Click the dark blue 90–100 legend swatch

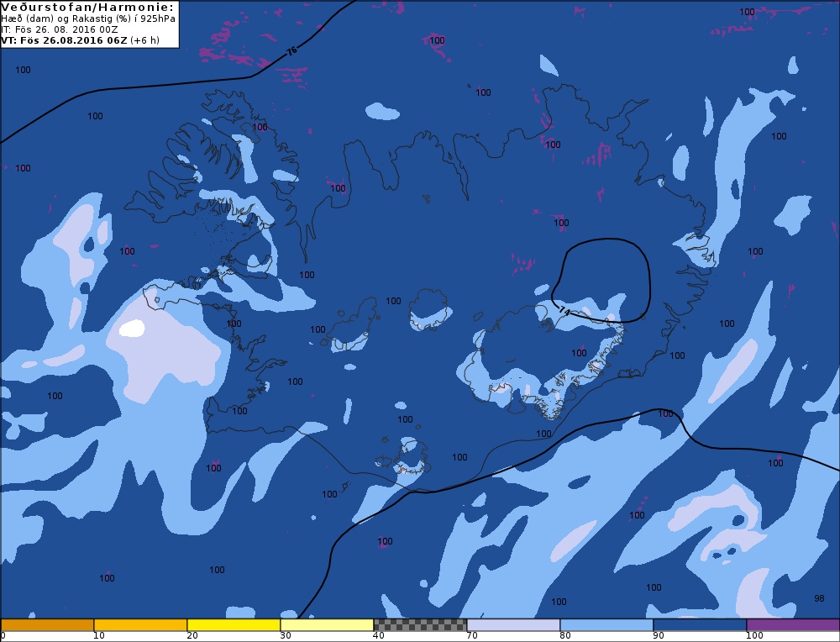click(x=700, y=625)
